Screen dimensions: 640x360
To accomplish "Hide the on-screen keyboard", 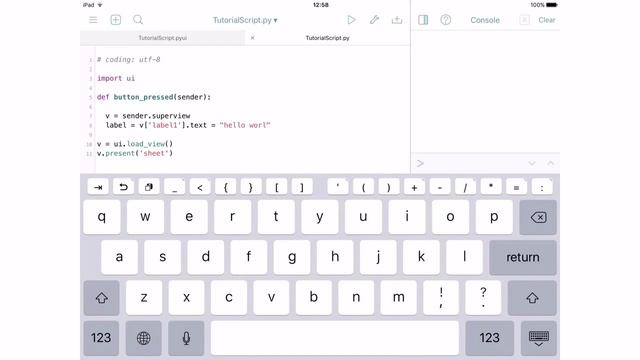I will pos(539,338).
